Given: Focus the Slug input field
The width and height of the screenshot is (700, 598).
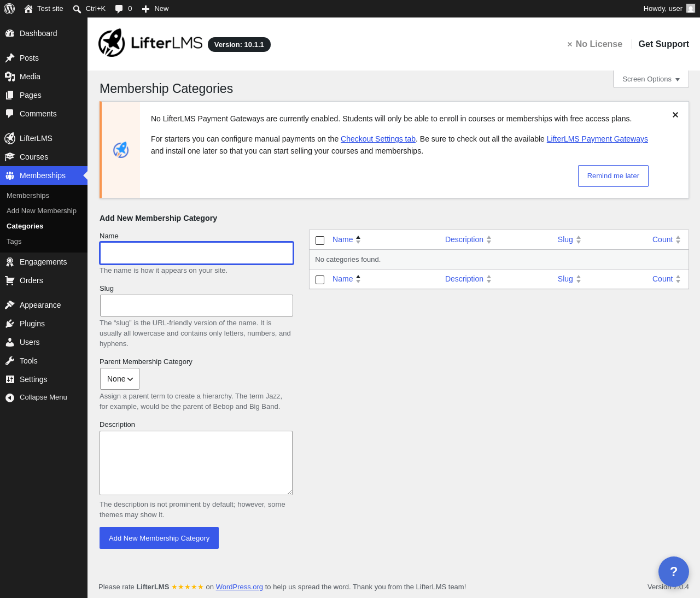Looking at the screenshot, I should coord(196,306).
